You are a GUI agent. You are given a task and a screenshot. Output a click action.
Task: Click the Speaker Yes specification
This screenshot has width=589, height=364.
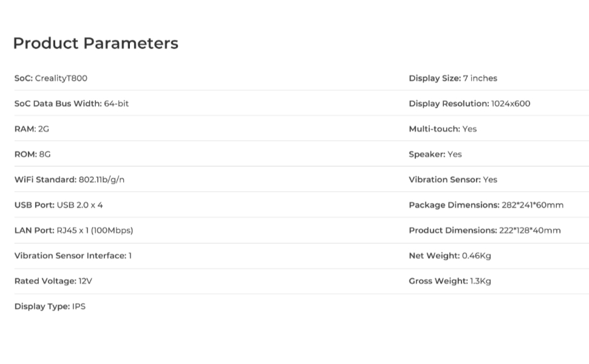[x=435, y=155]
